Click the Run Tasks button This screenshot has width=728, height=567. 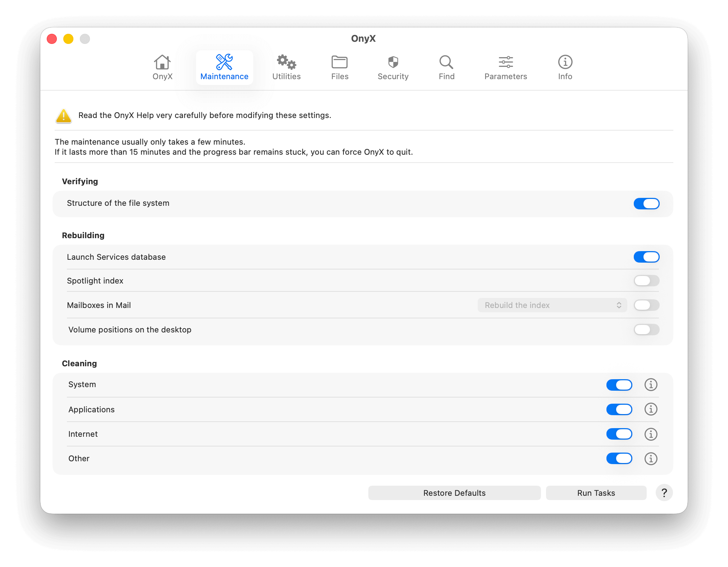(x=596, y=493)
